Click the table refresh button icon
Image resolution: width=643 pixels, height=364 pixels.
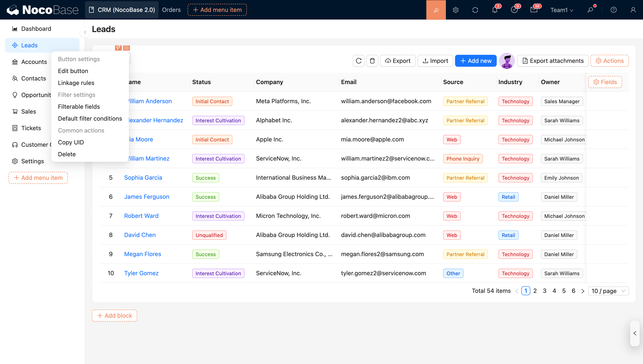click(358, 61)
